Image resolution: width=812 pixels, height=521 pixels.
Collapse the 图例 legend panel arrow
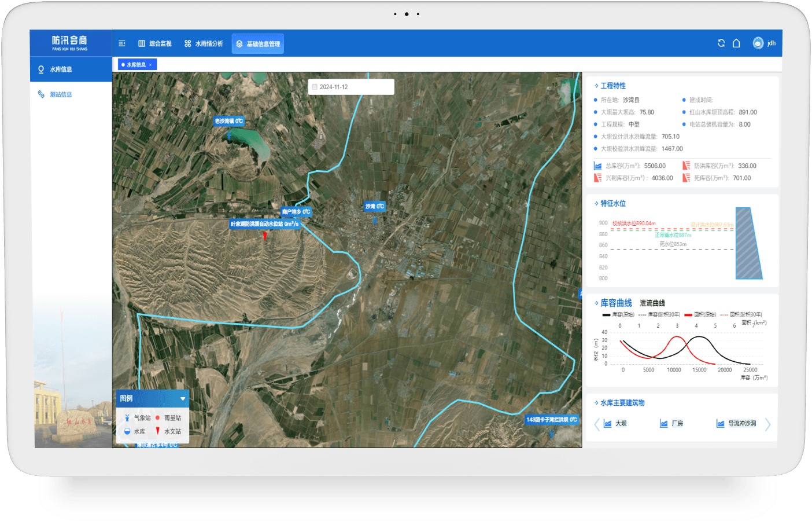pyautogui.click(x=183, y=399)
